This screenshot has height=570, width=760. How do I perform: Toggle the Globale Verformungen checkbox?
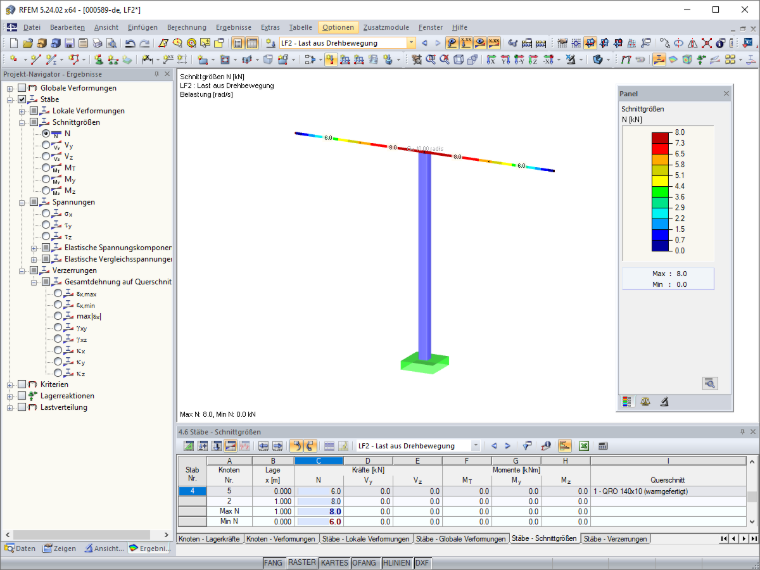22,88
